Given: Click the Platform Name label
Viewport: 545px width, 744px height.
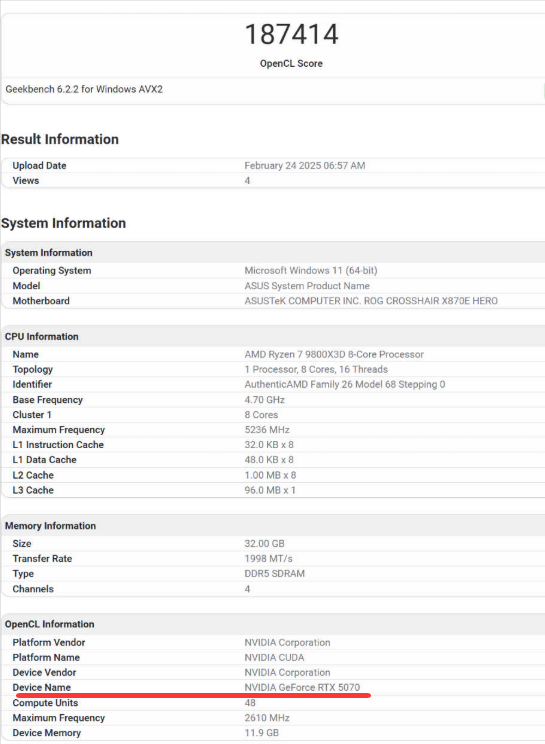Looking at the screenshot, I should tap(46, 658).
